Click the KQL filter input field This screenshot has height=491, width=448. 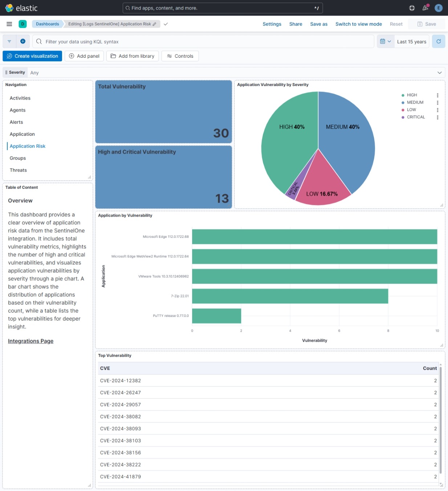145,41
